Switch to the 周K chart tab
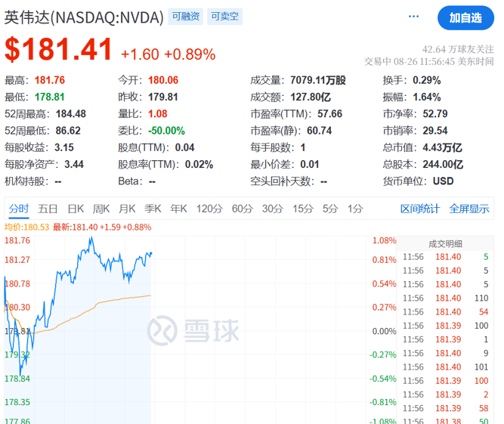This screenshot has height=424, width=504. (x=101, y=209)
